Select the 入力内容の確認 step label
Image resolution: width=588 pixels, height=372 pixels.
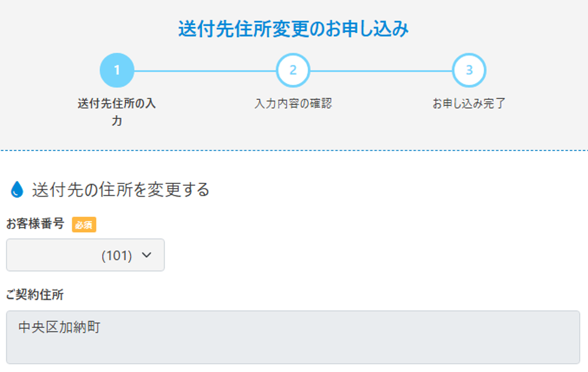pos(293,104)
